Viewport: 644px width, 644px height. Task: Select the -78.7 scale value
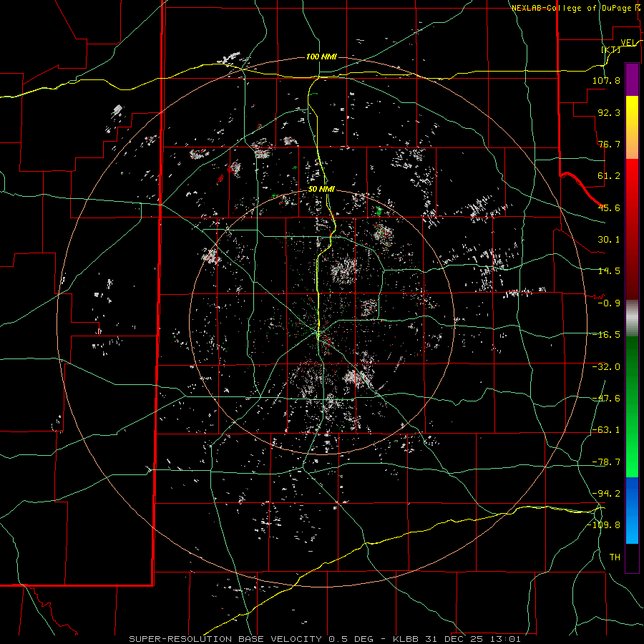coord(606,462)
